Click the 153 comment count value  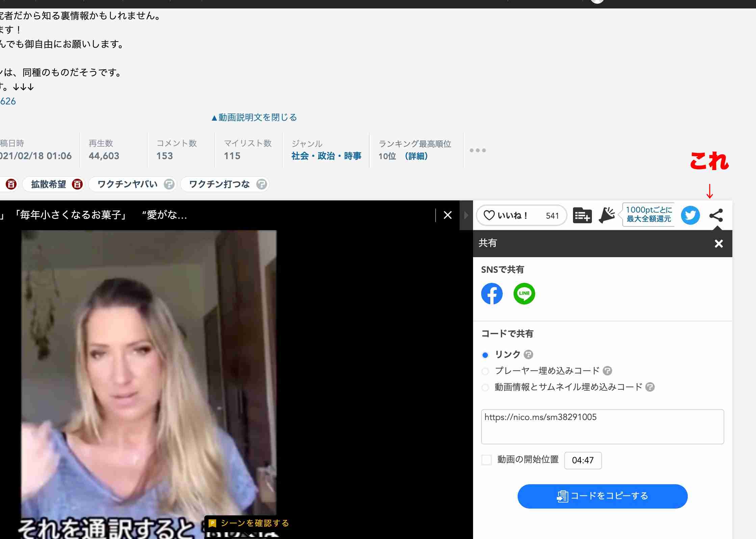tap(164, 156)
